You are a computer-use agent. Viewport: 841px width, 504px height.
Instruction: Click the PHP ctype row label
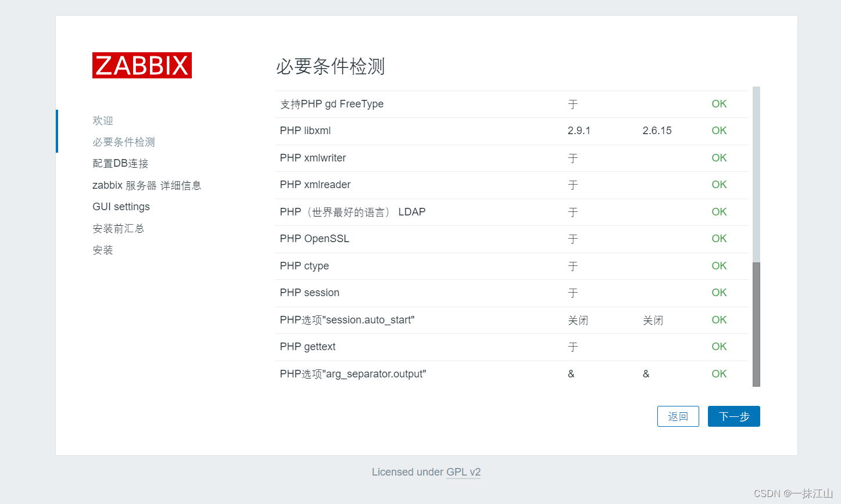tap(305, 266)
